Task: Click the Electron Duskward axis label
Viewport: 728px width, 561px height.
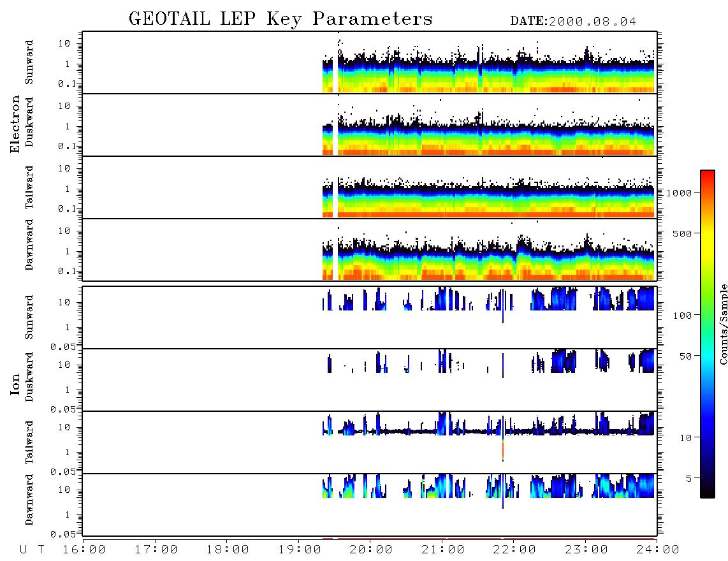Action: pos(29,122)
